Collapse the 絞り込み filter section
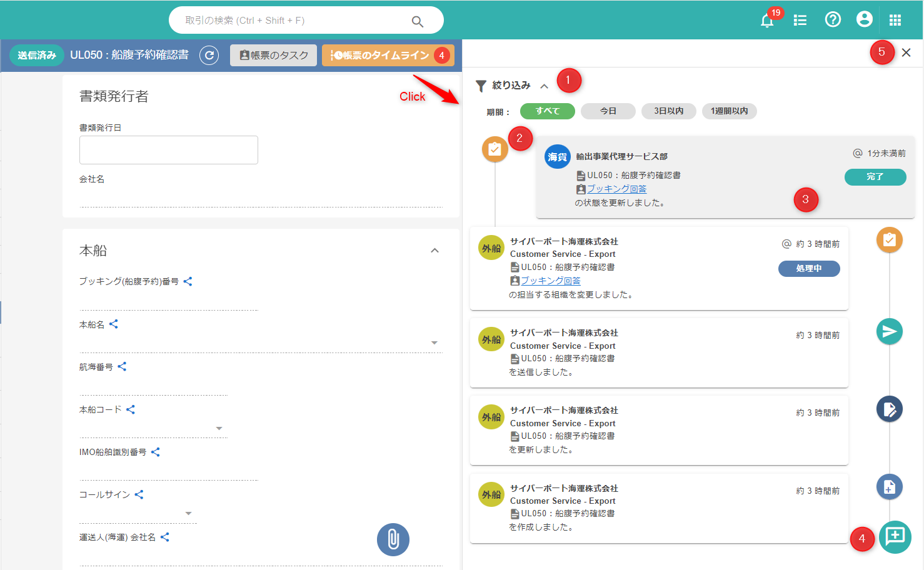The image size is (924, 570). (544, 86)
